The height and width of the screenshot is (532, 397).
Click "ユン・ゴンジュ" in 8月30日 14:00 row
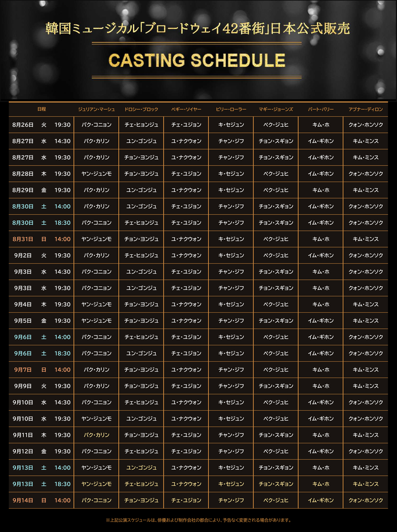coord(141,206)
